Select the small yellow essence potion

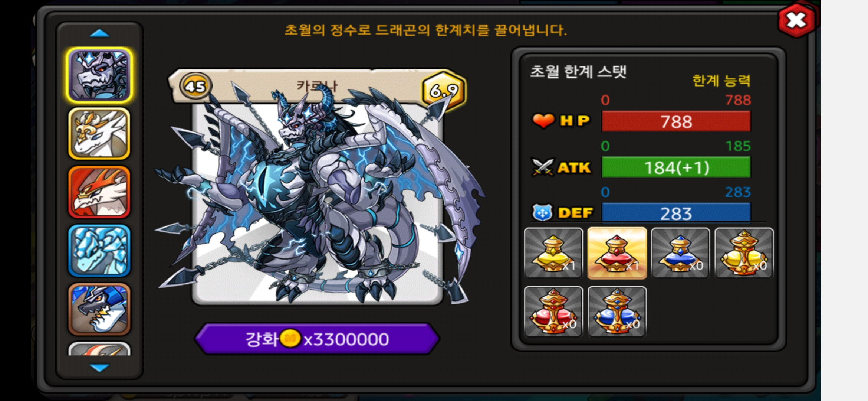click(553, 253)
